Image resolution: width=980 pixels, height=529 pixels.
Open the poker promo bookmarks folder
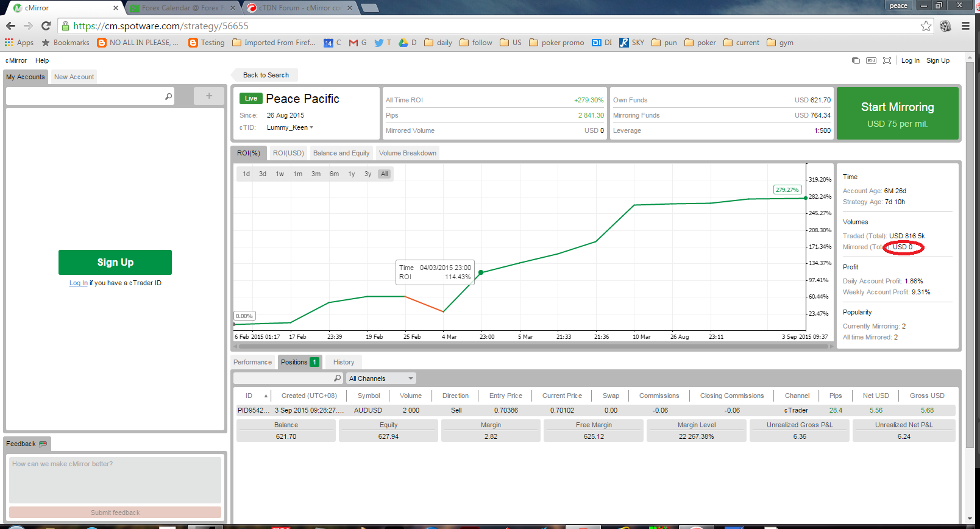(x=556, y=43)
